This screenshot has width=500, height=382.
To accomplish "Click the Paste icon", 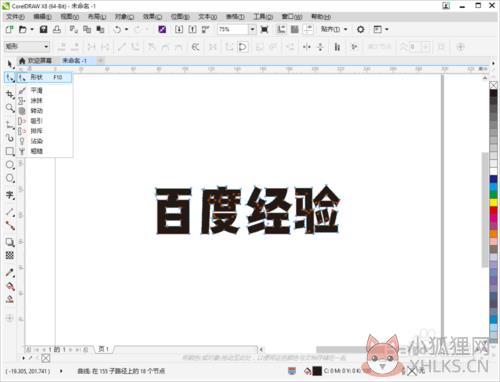I will pos(100,29).
